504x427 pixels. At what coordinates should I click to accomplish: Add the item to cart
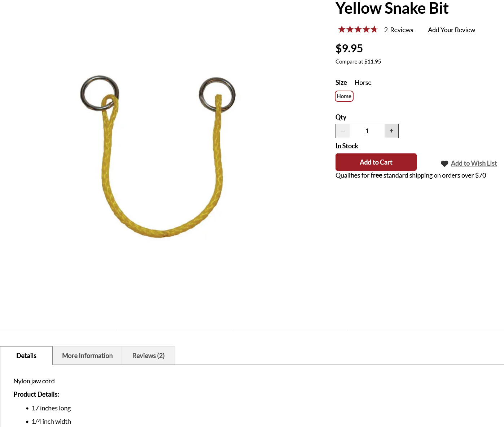coord(376,162)
